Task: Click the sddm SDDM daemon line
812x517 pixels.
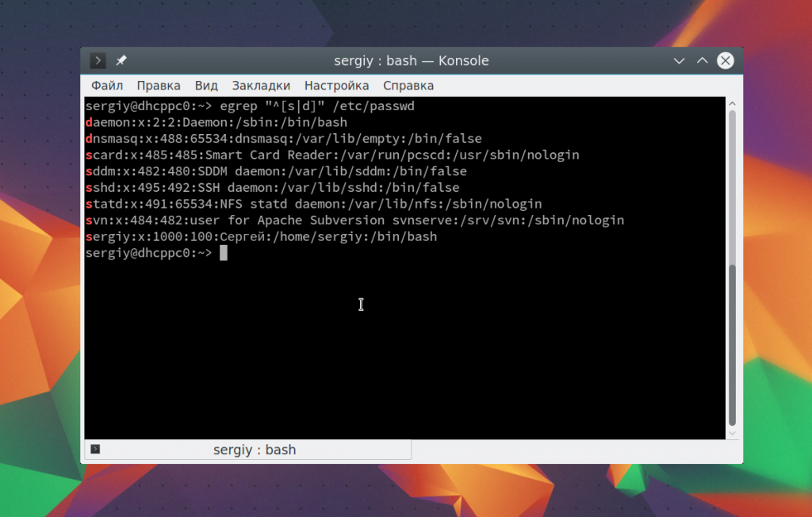Action: pyautogui.click(x=276, y=171)
